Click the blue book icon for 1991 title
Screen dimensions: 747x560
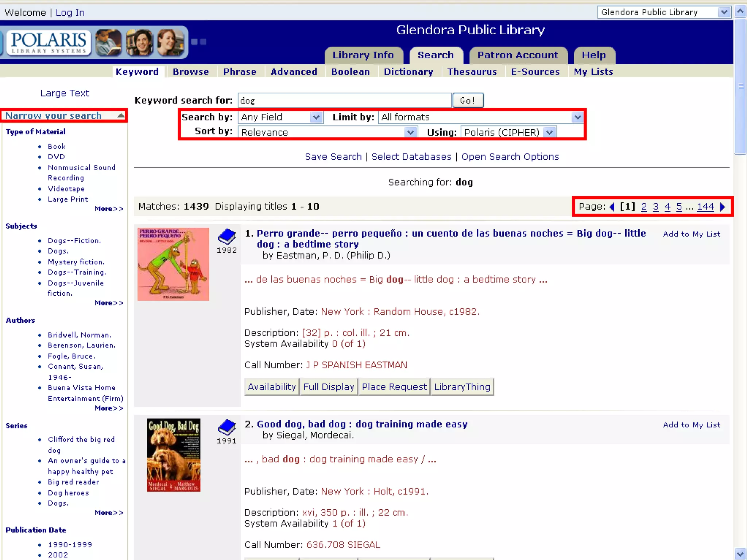pos(227,427)
